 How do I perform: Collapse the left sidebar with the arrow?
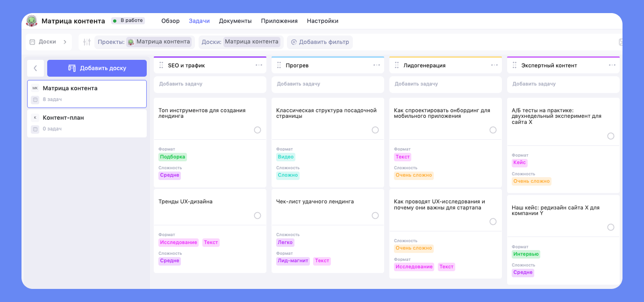tap(36, 68)
